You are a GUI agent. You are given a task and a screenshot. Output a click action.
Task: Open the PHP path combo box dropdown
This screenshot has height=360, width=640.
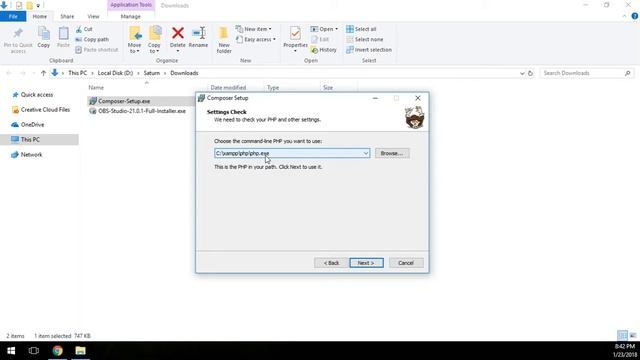366,153
